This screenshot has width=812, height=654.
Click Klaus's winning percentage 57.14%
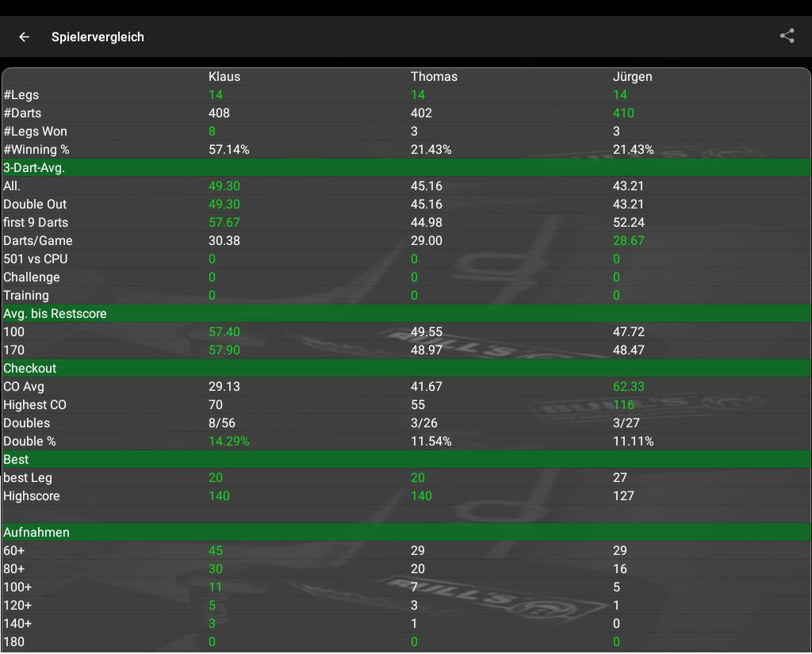pyautogui.click(x=228, y=150)
